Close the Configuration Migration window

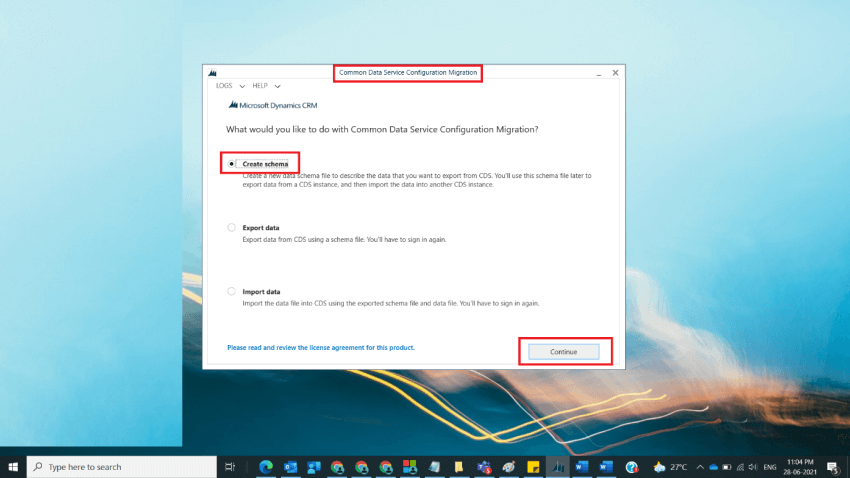coord(615,73)
